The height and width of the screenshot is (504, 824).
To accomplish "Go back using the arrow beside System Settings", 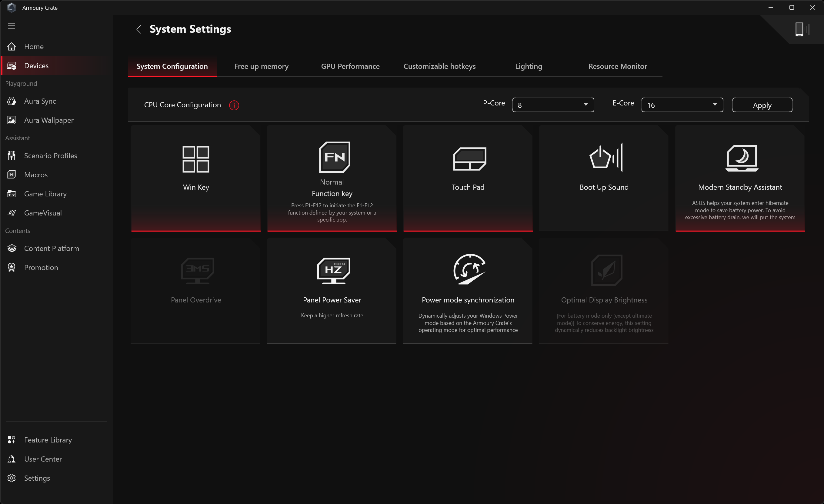I will tap(139, 29).
